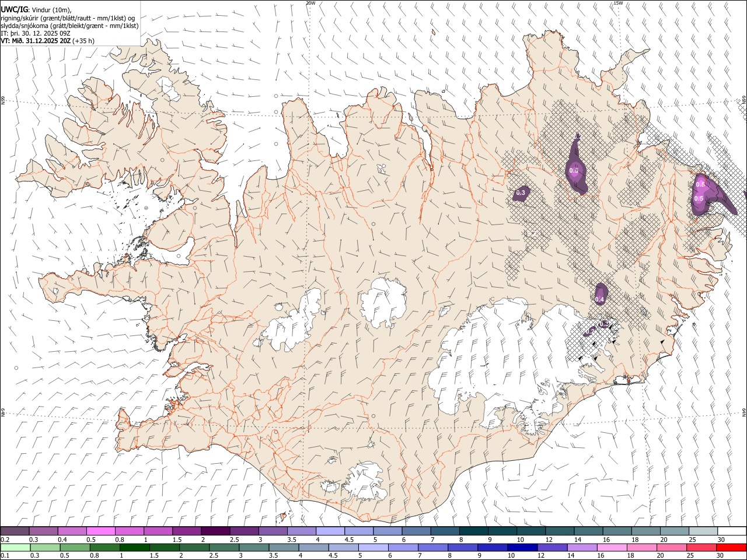Click the '0.4' snowfall value on the map

(x=599, y=299)
